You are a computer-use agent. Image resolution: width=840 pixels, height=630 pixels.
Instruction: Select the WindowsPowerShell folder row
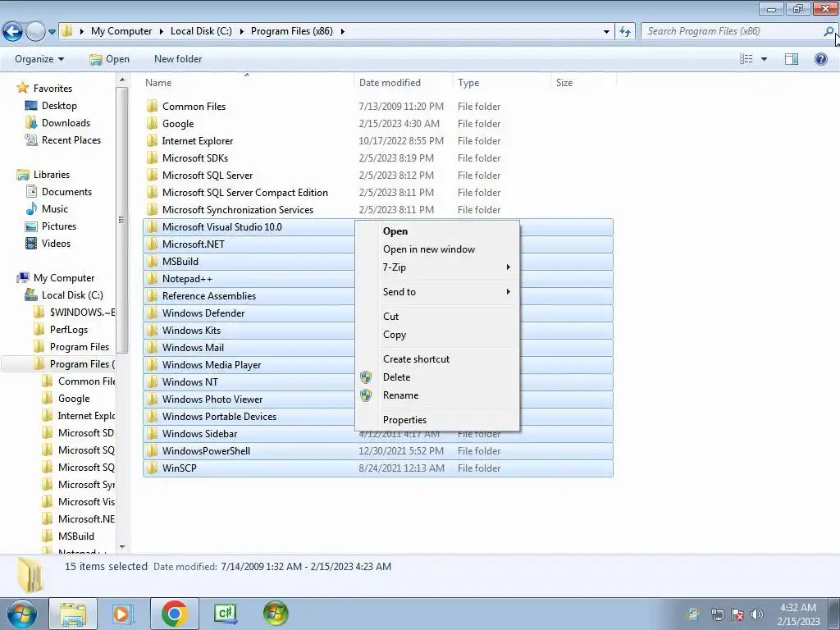(378, 451)
